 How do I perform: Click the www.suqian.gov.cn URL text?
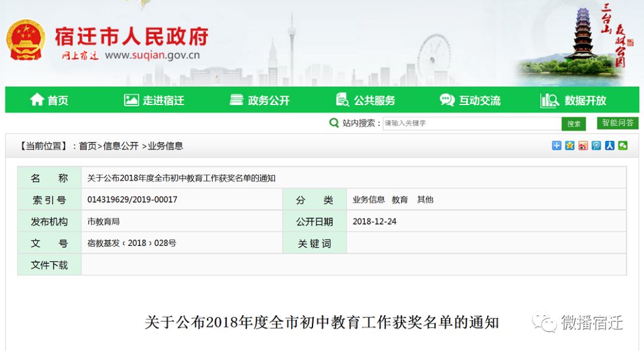tap(153, 55)
